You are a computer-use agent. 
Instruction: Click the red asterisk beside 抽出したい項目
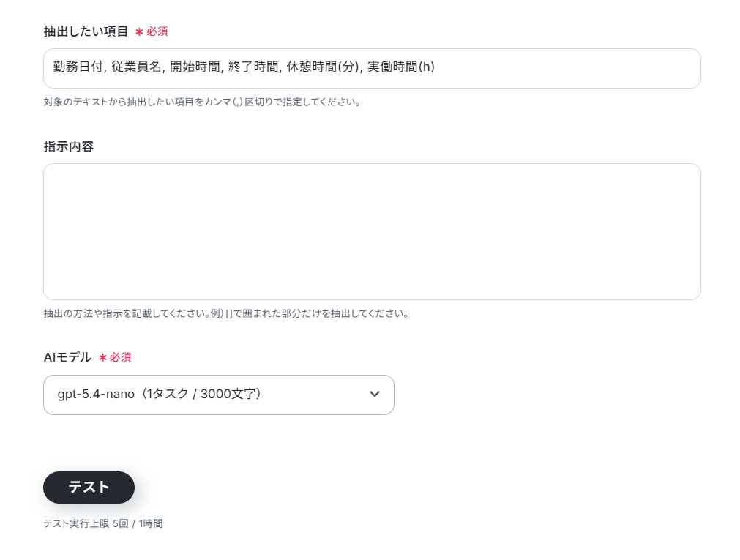coord(139,32)
